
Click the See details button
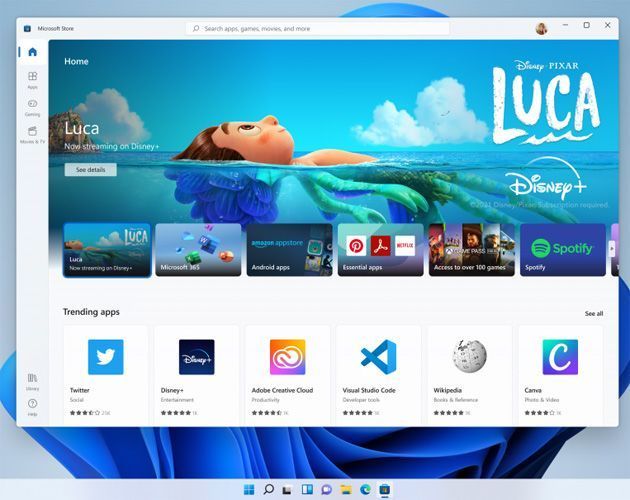90,170
